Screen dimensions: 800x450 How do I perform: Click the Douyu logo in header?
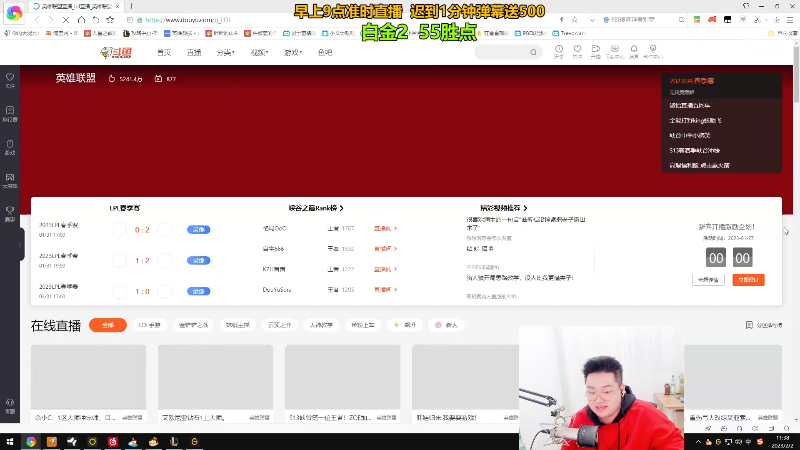tap(116, 52)
